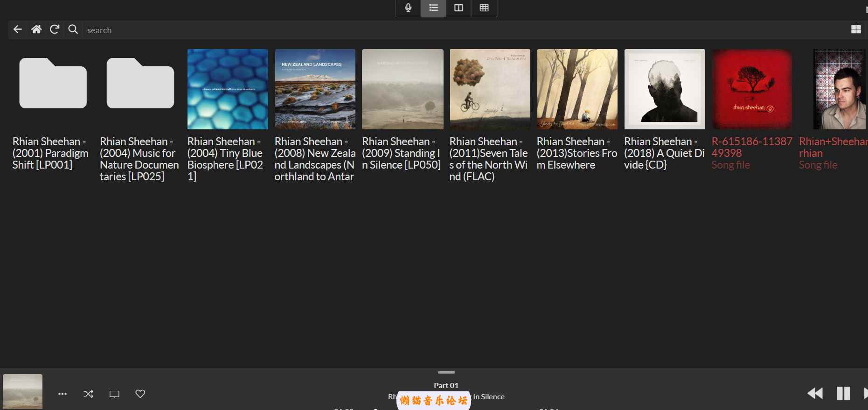Open the Standing in Silence album cover
The height and width of the screenshot is (410, 868).
click(403, 89)
